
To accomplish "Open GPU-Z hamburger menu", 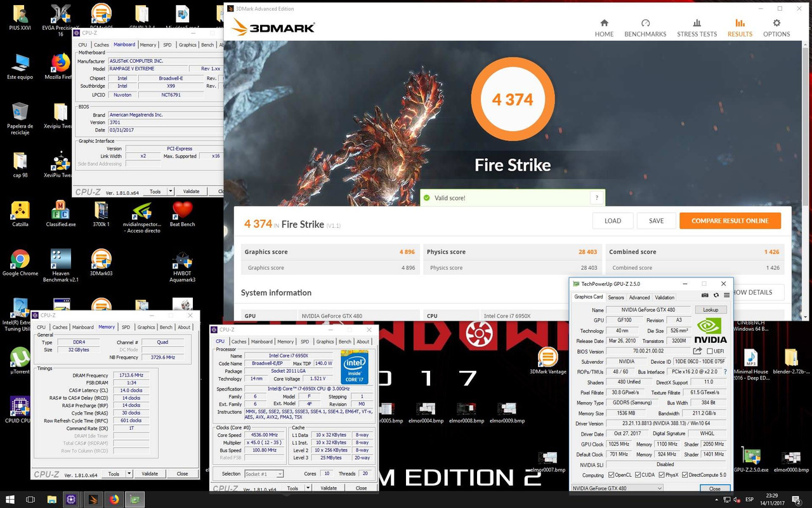I will point(727,295).
